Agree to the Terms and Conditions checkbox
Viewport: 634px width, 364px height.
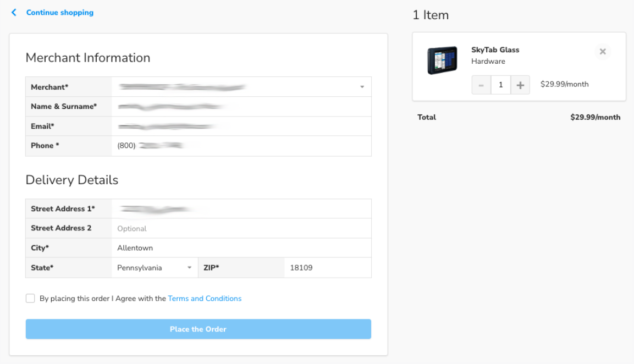(30, 299)
